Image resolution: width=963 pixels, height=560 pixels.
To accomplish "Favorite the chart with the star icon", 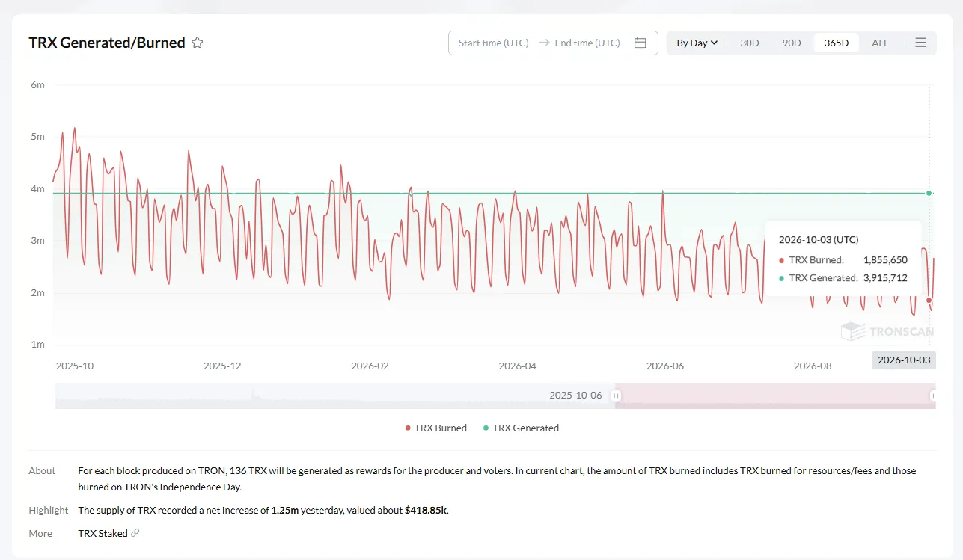I will 198,43.
